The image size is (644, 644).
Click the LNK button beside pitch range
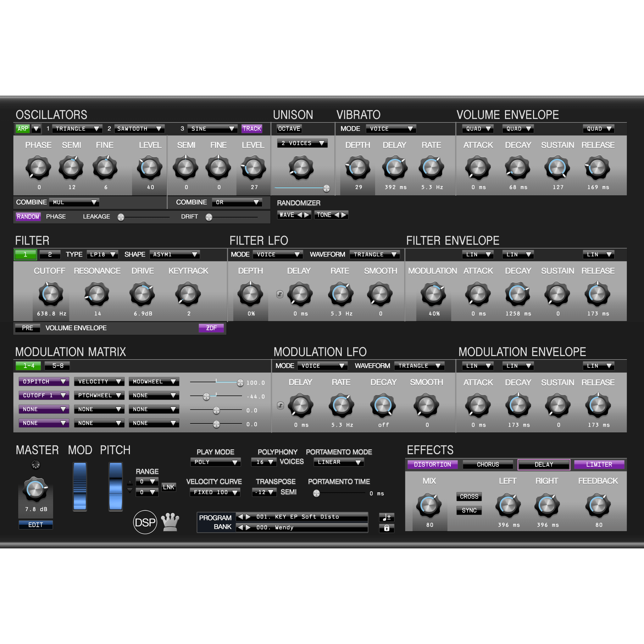click(x=169, y=487)
